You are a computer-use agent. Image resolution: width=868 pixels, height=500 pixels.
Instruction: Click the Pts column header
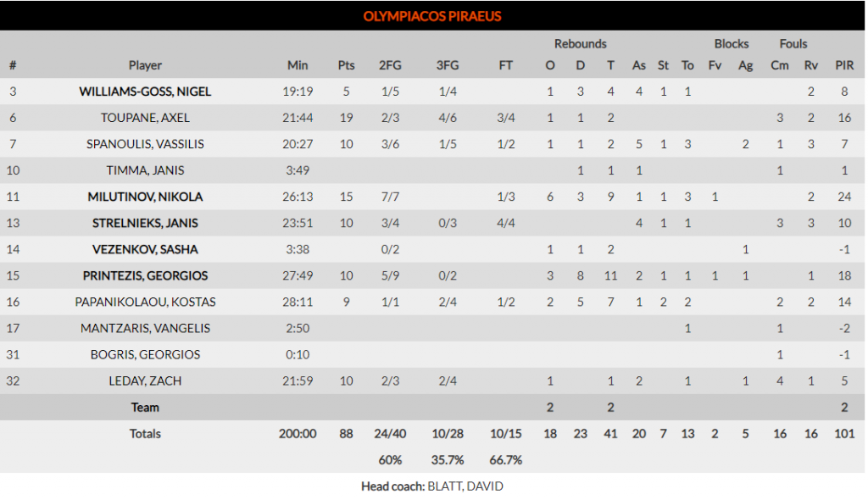pyautogui.click(x=347, y=65)
